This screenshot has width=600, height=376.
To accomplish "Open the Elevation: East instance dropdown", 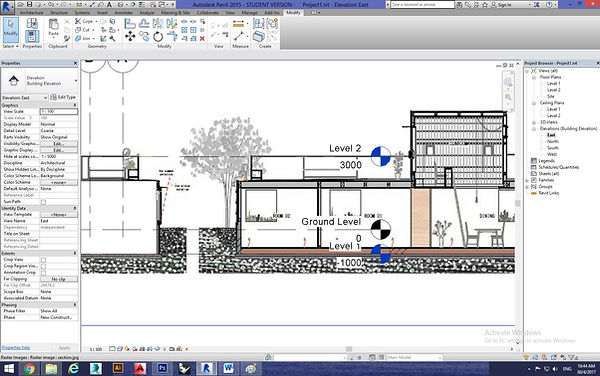I will [24, 98].
